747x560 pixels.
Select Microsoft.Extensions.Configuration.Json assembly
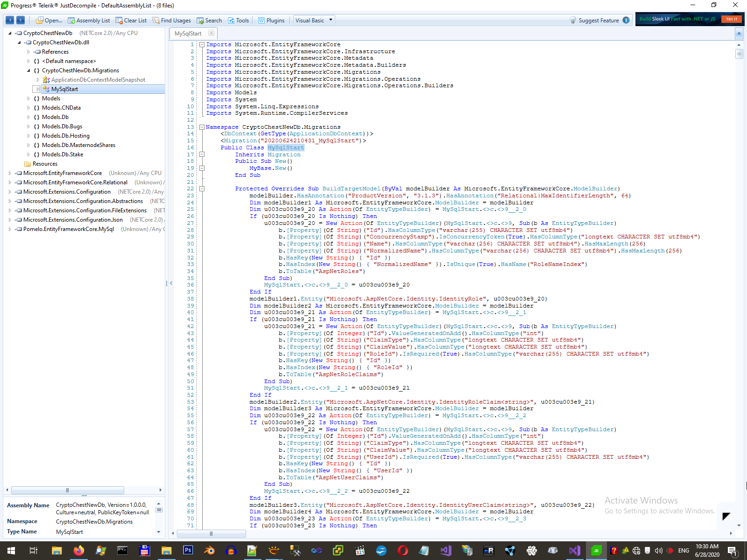(x=73, y=220)
